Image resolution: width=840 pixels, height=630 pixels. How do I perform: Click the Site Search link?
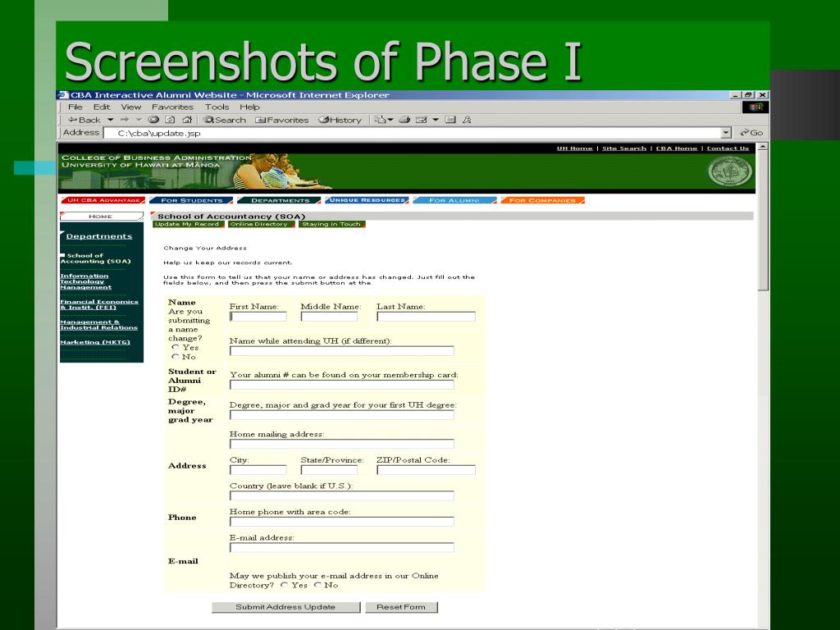pyautogui.click(x=624, y=148)
